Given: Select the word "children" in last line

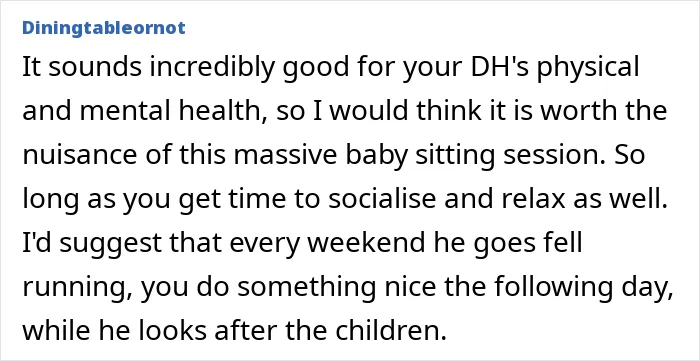Looking at the screenshot, I should pos(391,331).
